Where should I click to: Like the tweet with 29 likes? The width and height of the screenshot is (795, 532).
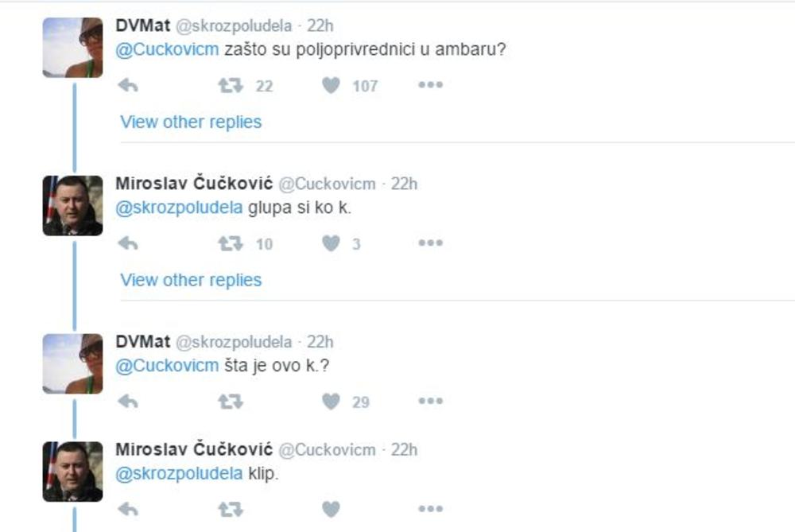tap(332, 402)
